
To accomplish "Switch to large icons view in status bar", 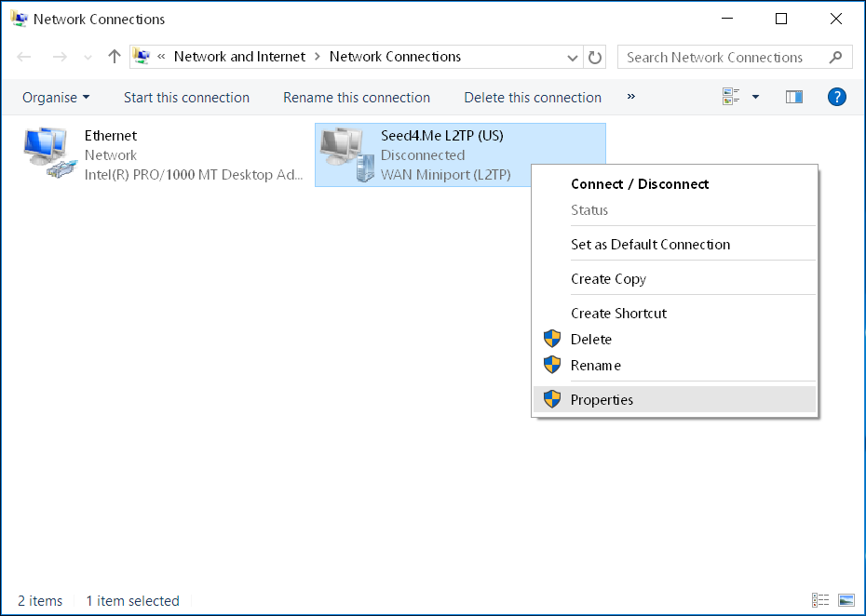I will (846, 600).
